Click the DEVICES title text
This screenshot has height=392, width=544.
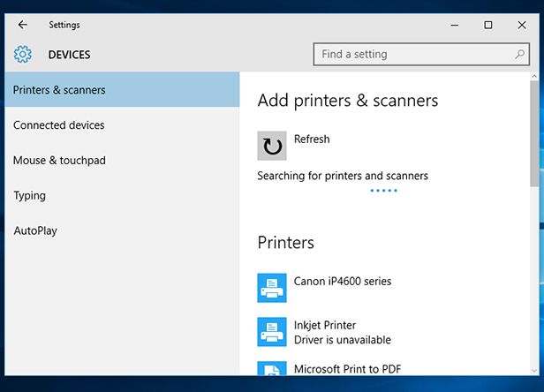[69, 55]
